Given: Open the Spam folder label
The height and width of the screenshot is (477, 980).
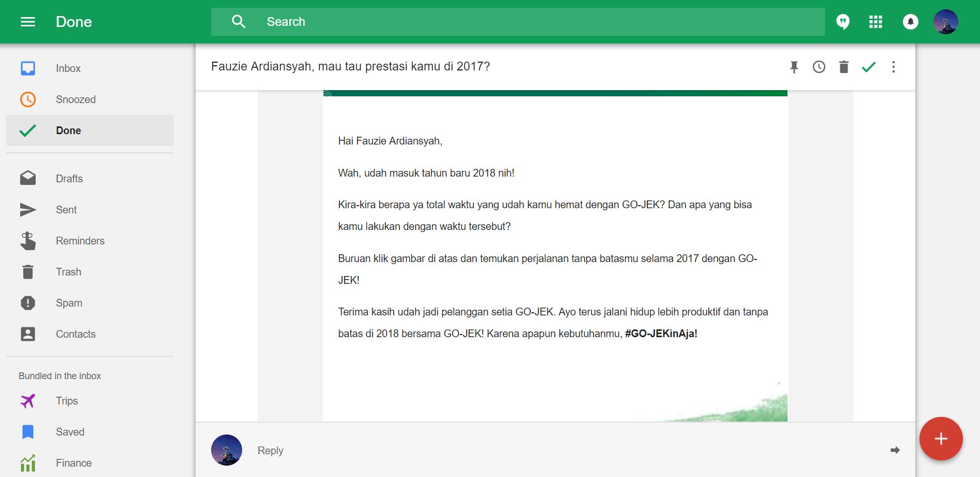Looking at the screenshot, I should [x=69, y=303].
